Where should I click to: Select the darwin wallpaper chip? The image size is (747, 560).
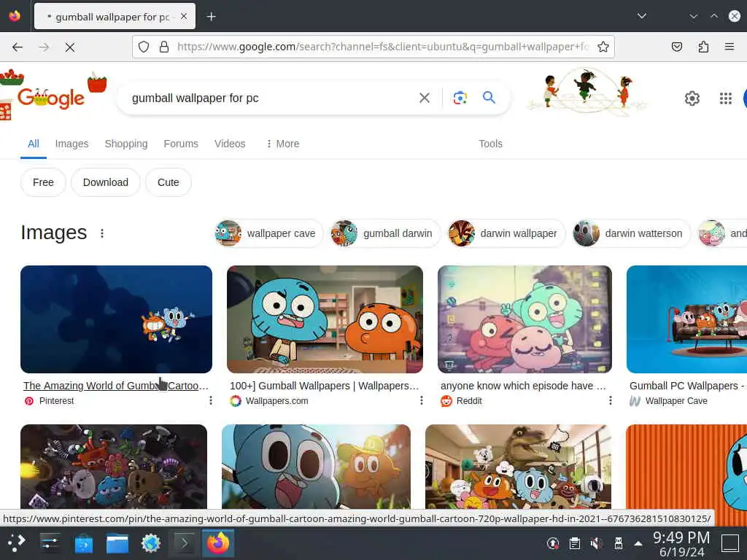[x=506, y=233]
